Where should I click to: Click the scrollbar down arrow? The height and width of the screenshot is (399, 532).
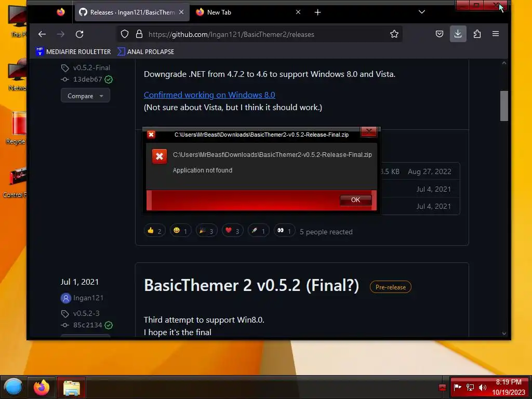[504, 334]
